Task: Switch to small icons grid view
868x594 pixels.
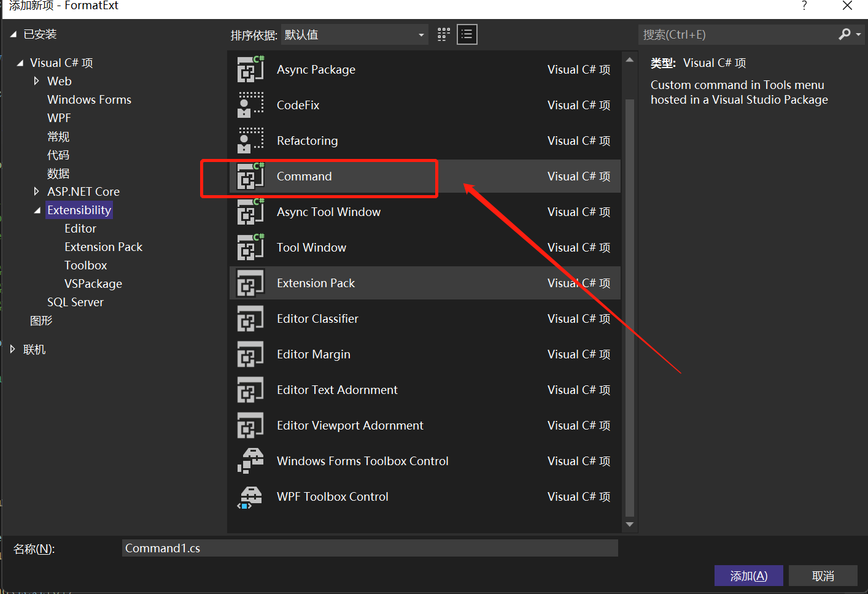Action: (x=444, y=34)
